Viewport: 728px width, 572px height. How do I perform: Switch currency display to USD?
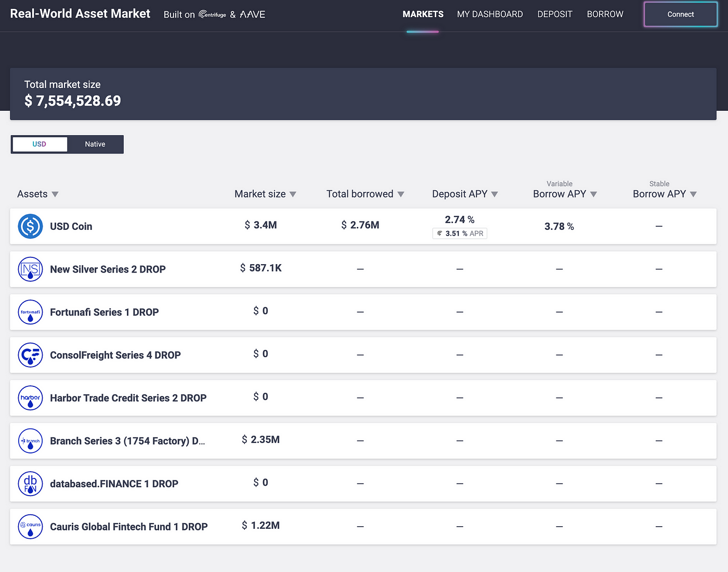click(40, 144)
